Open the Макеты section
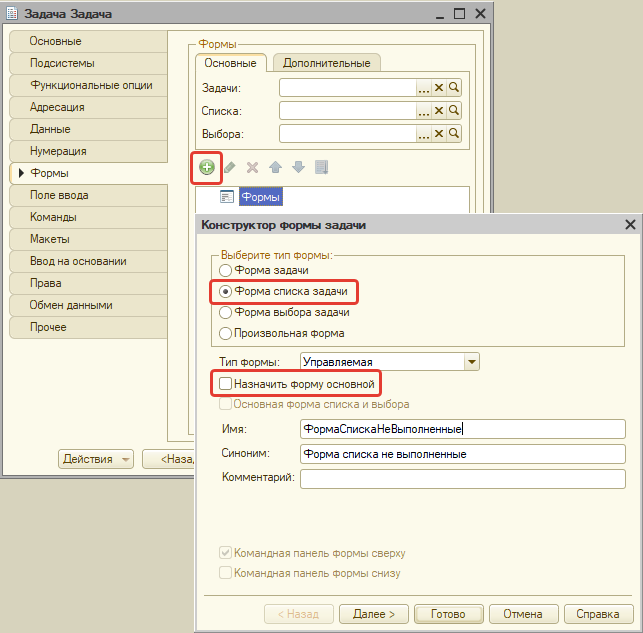This screenshot has height=633, width=643. tap(88, 239)
